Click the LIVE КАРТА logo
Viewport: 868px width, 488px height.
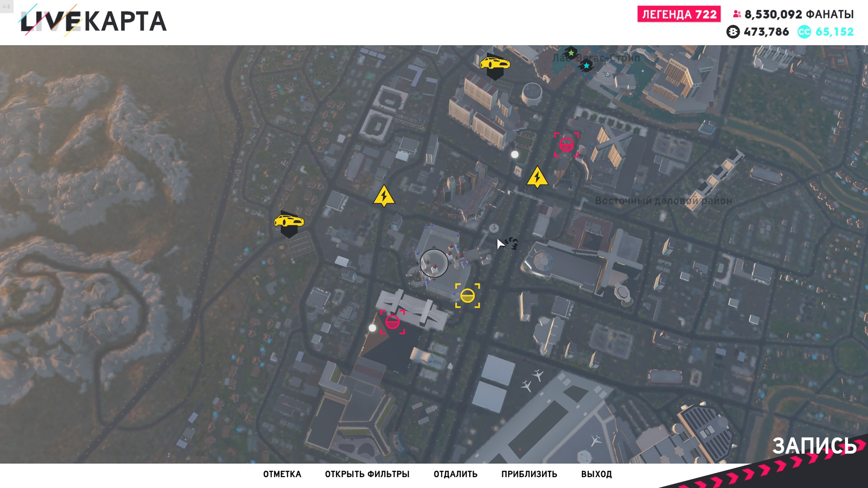pyautogui.click(x=94, y=21)
